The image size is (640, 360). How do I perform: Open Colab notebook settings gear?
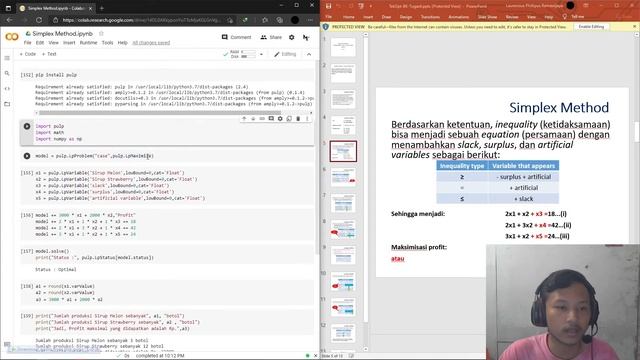(x=291, y=37)
